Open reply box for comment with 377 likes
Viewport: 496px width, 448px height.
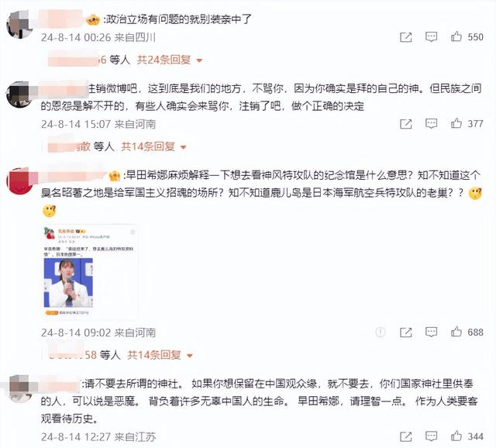(x=431, y=124)
